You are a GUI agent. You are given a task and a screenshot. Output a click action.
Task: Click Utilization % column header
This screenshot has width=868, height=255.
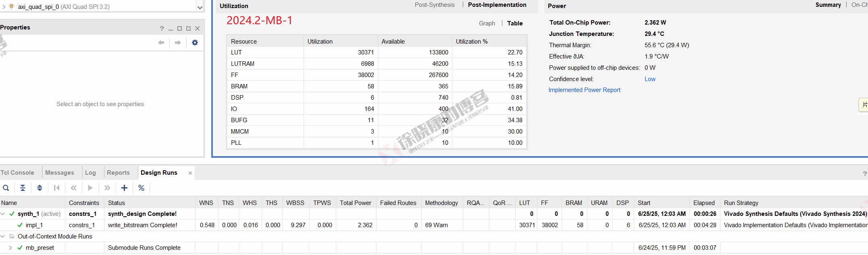pos(489,42)
